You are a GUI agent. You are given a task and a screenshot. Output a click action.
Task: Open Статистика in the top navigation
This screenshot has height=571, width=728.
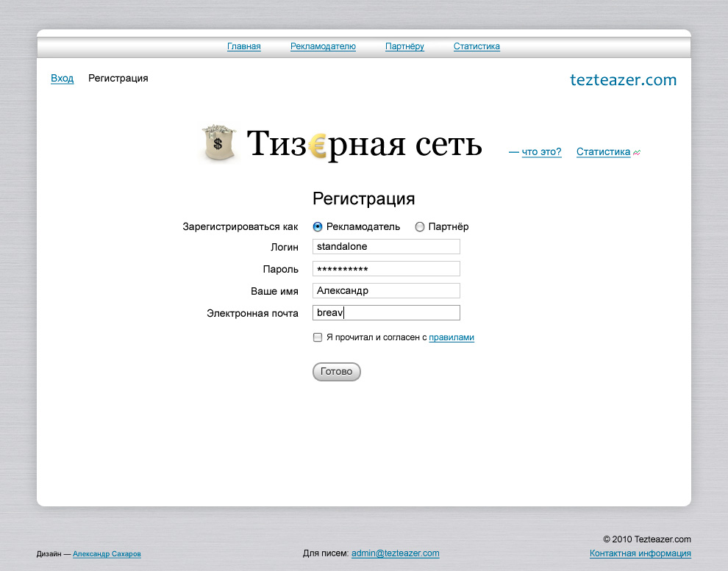pyautogui.click(x=476, y=46)
